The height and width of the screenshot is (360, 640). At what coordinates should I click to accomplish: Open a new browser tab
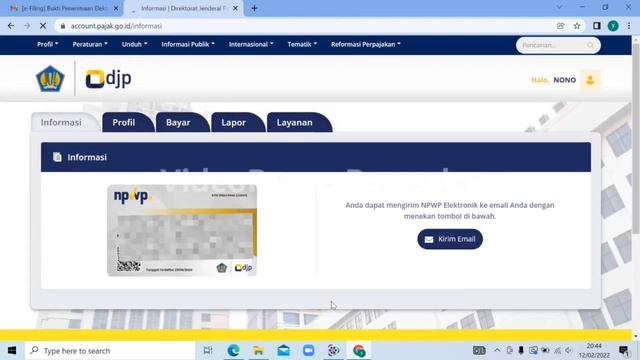click(254, 8)
